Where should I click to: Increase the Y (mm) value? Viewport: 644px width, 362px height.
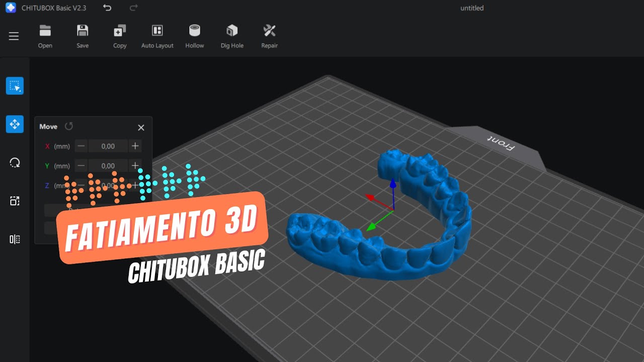pyautogui.click(x=135, y=165)
